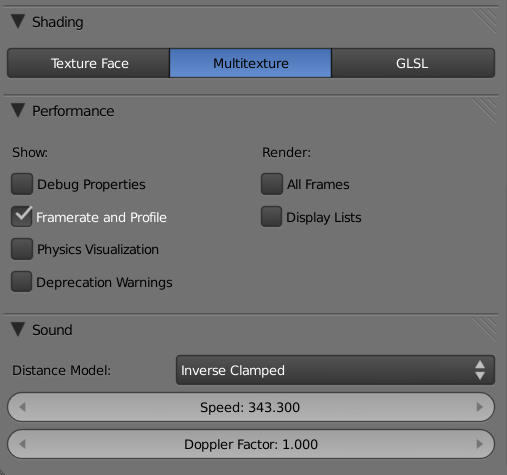Enable All Frames render checkbox

click(x=272, y=184)
